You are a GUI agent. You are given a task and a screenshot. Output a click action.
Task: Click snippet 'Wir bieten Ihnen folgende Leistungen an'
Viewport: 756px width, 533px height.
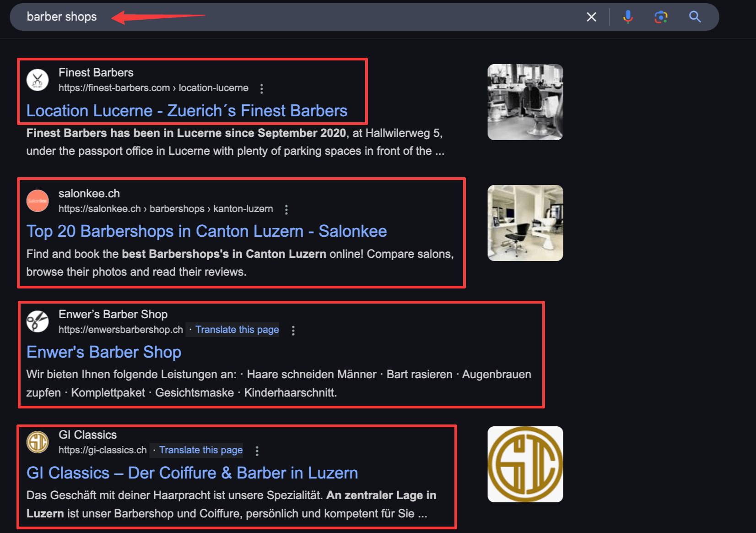(x=279, y=384)
